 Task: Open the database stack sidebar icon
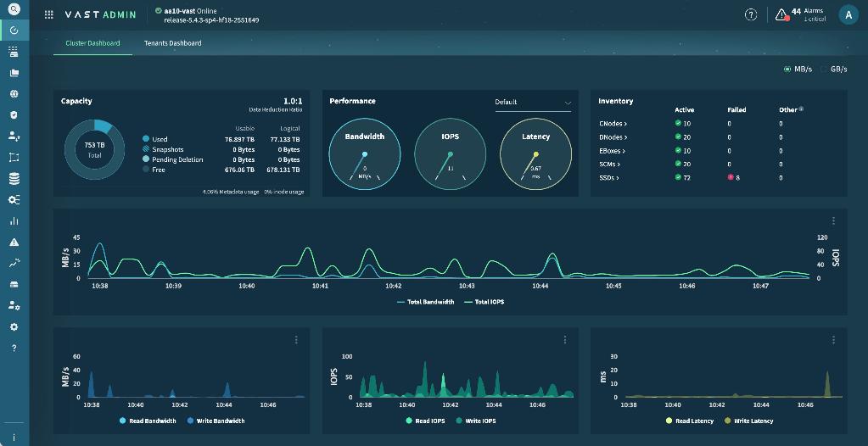point(14,179)
